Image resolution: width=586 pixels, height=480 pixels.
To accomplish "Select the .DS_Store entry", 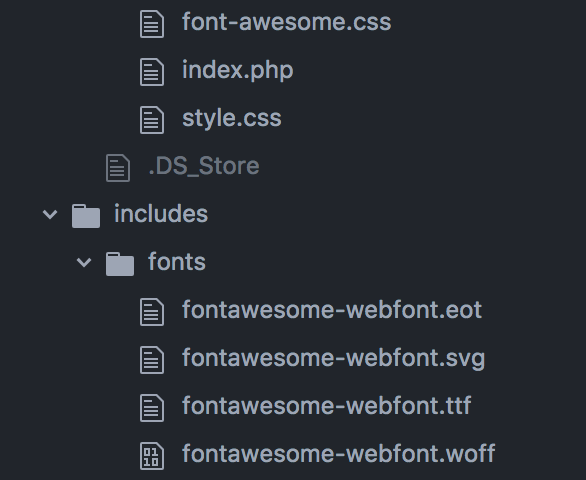I will click(204, 166).
